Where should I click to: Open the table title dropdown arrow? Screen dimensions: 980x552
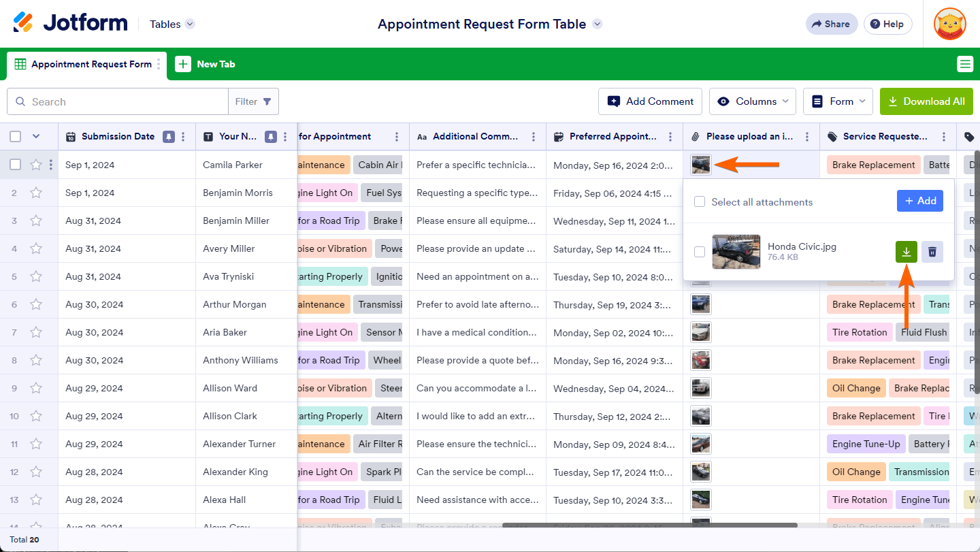coord(598,24)
